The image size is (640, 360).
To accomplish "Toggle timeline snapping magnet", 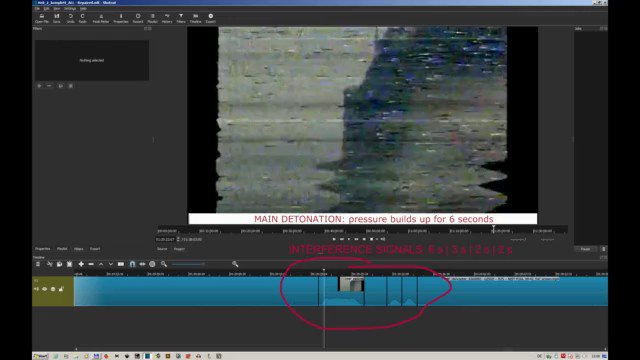I will (x=132, y=264).
